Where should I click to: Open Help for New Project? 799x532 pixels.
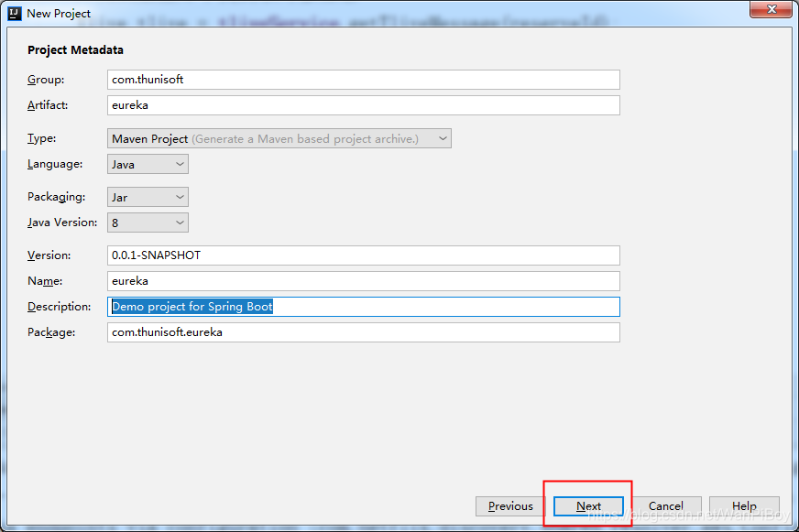pos(744,506)
